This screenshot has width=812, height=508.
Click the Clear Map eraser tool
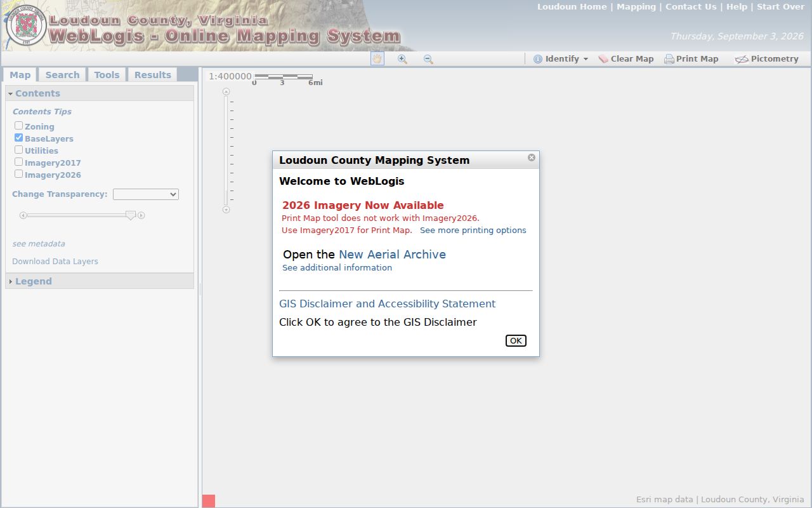pos(625,59)
